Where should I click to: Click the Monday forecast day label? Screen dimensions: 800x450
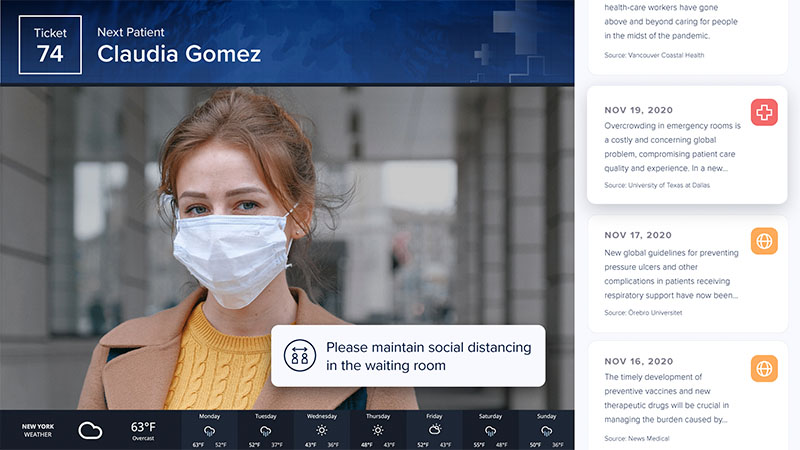coord(209,416)
